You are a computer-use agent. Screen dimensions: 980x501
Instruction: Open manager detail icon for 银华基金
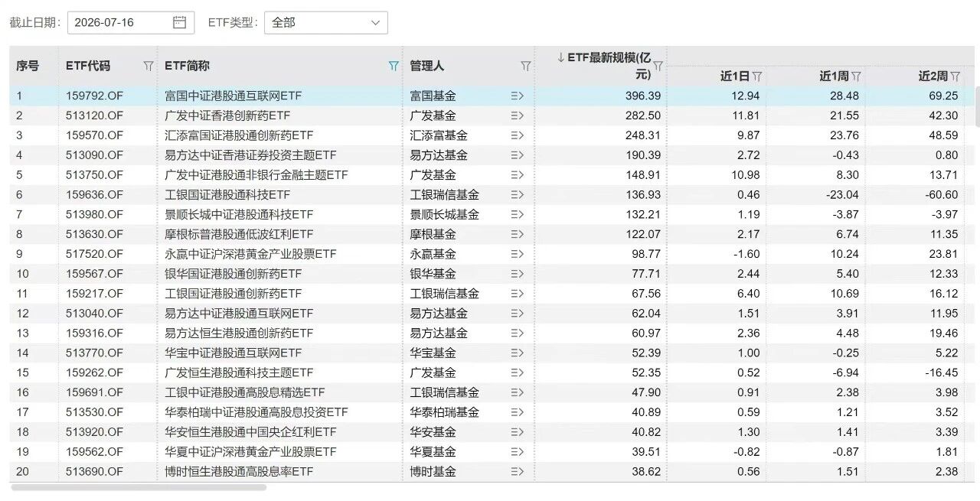[x=517, y=274]
